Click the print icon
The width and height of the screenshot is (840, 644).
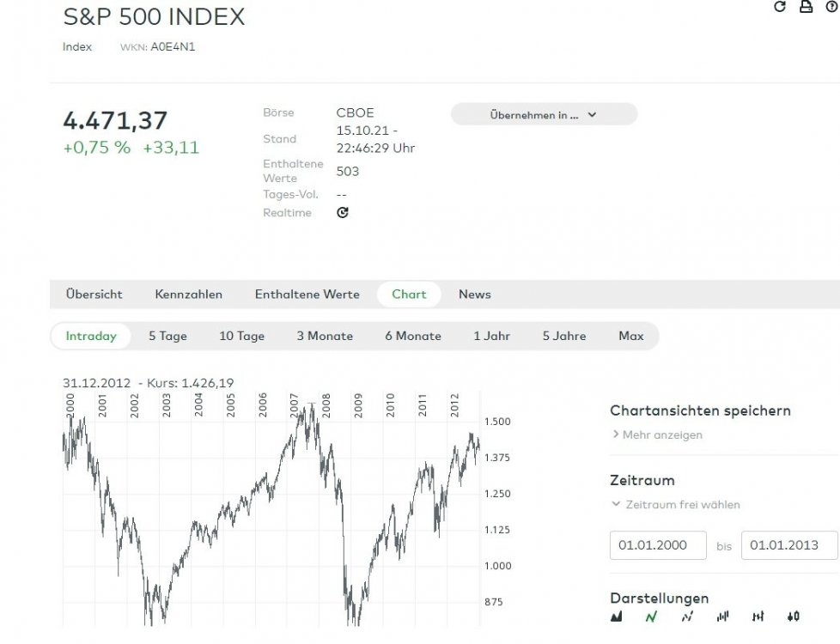(x=806, y=7)
